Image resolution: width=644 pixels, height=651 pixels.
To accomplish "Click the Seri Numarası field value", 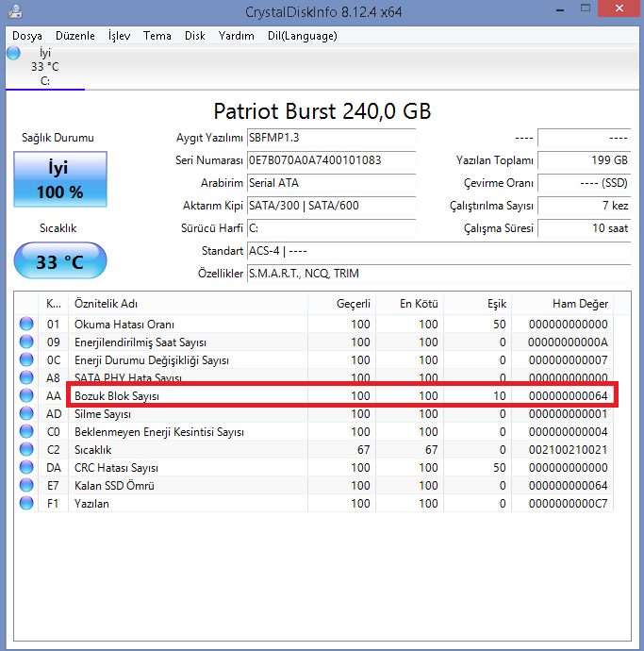I will point(332,160).
